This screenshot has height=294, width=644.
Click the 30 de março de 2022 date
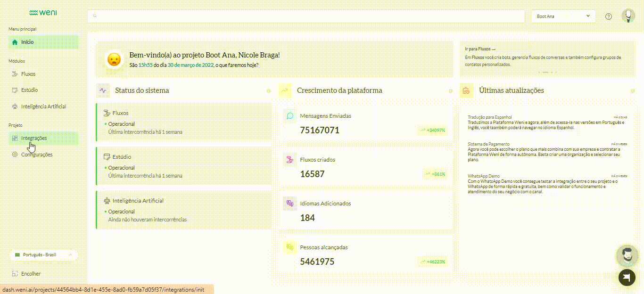[x=190, y=65]
